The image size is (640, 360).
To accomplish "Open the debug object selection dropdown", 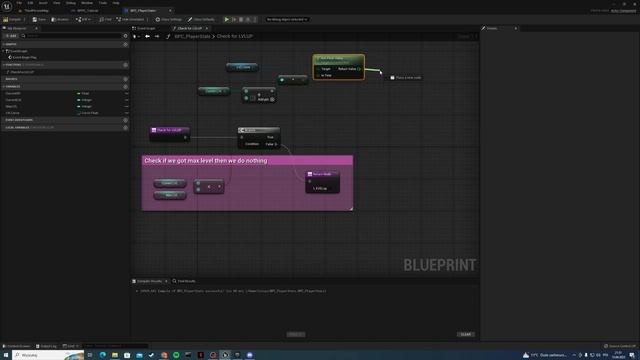I will click(287, 19).
